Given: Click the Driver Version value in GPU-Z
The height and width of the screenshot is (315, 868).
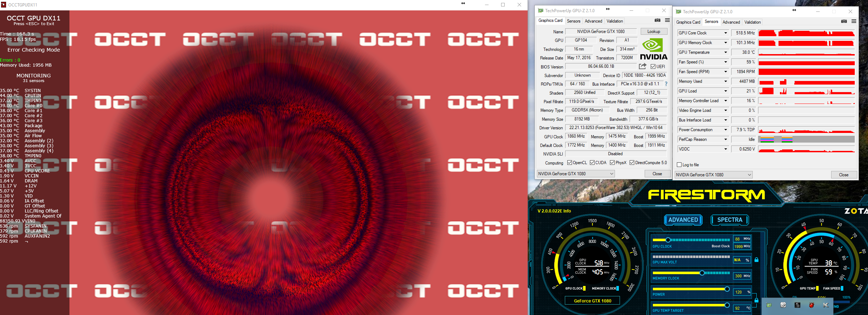Looking at the screenshot, I should click(x=616, y=128).
